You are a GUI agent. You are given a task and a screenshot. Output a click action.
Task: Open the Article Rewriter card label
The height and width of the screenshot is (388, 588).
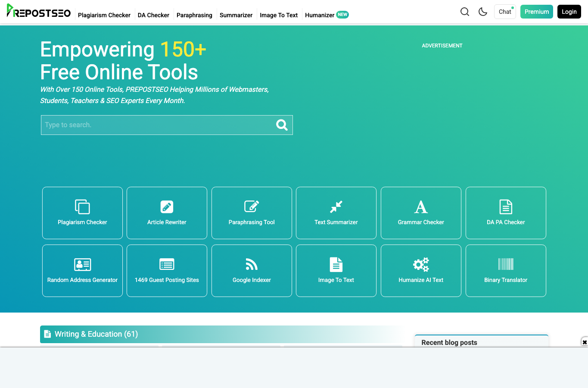point(167,222)
